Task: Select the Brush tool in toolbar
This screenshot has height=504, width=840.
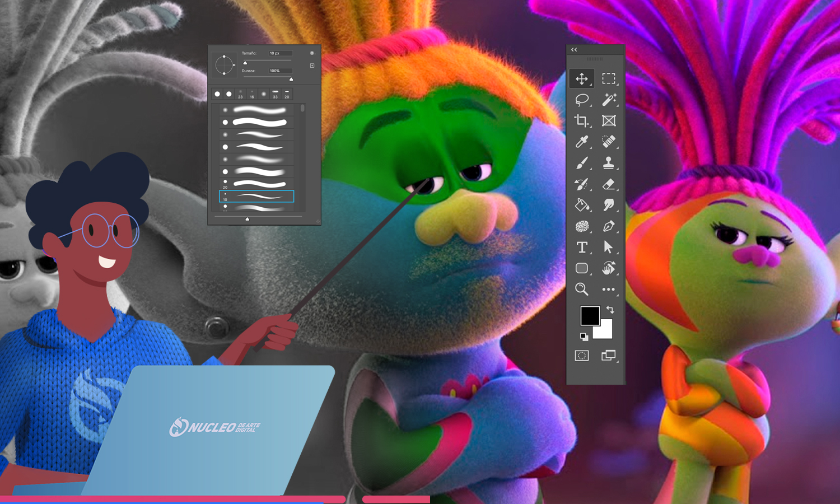Action: [x=582, y=163]
